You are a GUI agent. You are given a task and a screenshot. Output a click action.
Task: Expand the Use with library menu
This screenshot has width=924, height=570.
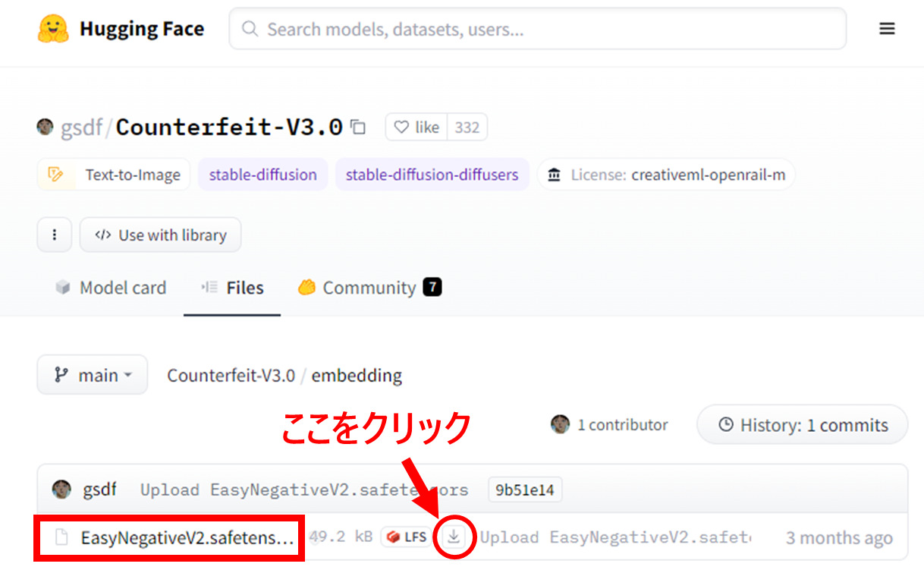point(160,235)
